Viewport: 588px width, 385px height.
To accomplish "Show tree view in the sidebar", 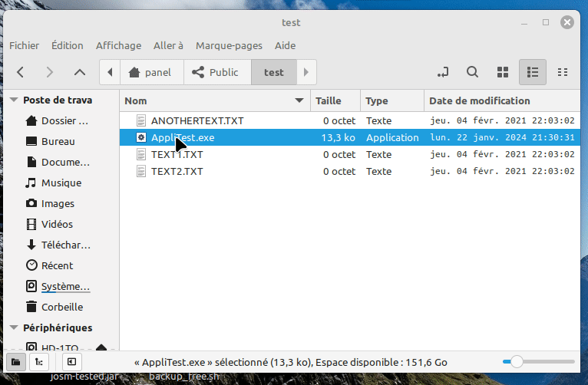I will pos(39,362).
